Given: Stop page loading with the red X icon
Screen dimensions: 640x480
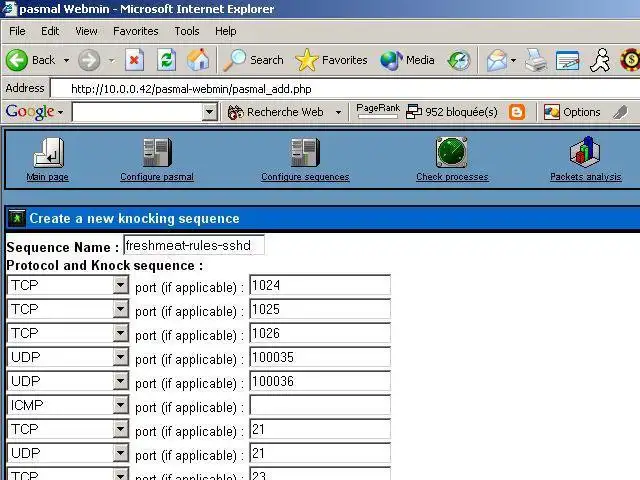Looking at the screenshot, I should pos(134,60).
